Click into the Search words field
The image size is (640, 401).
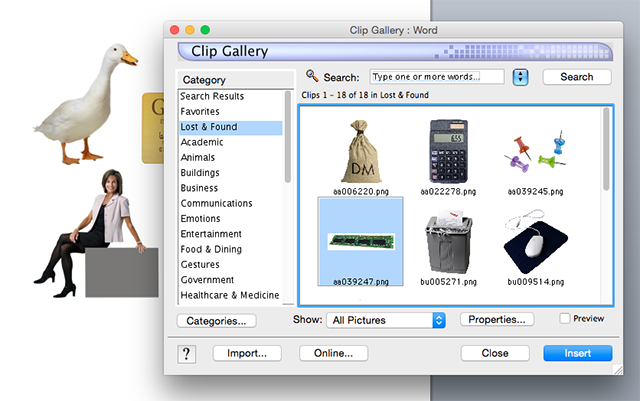[437, 77]
